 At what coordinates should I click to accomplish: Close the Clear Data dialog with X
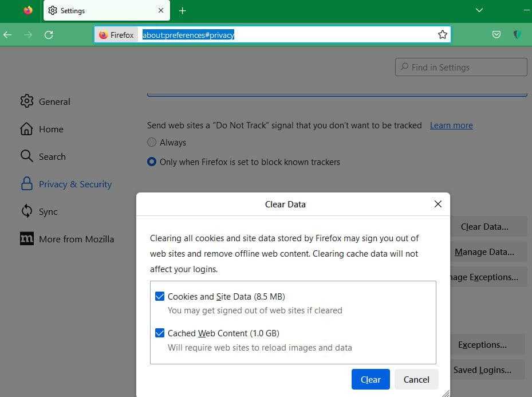click(438, 204)
